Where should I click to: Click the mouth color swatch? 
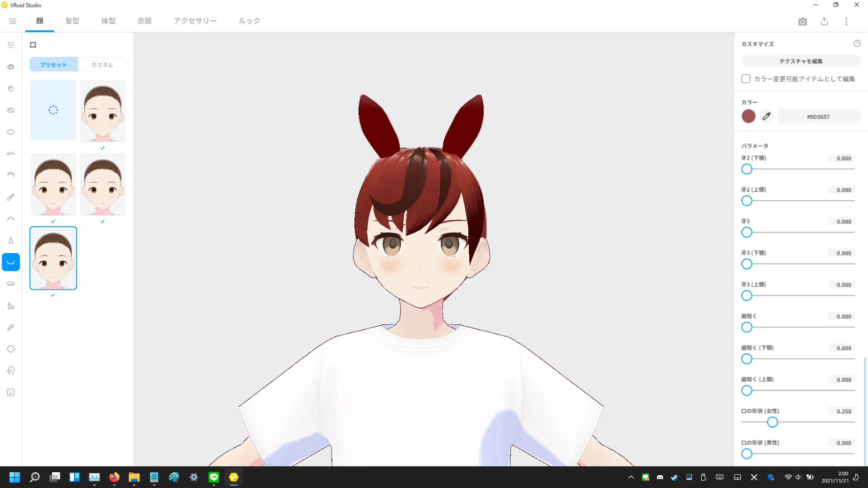click(749, 116)
